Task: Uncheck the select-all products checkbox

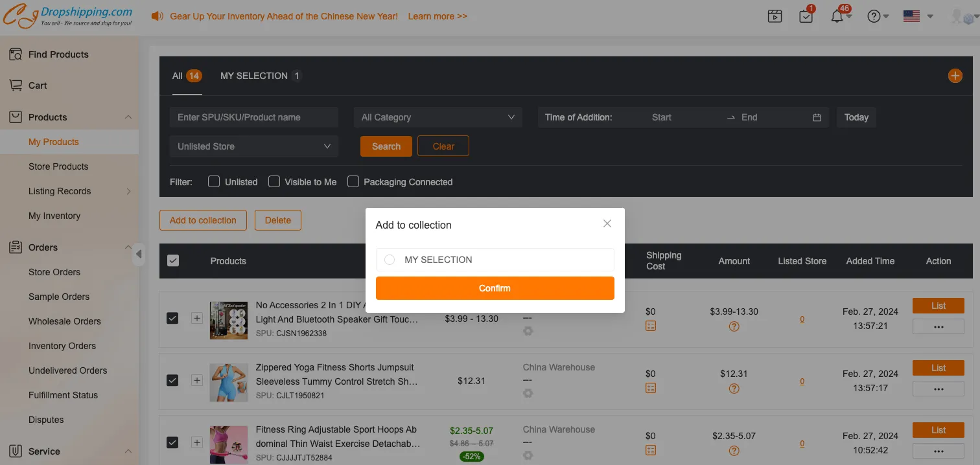Action: click(x=173, y=261)
